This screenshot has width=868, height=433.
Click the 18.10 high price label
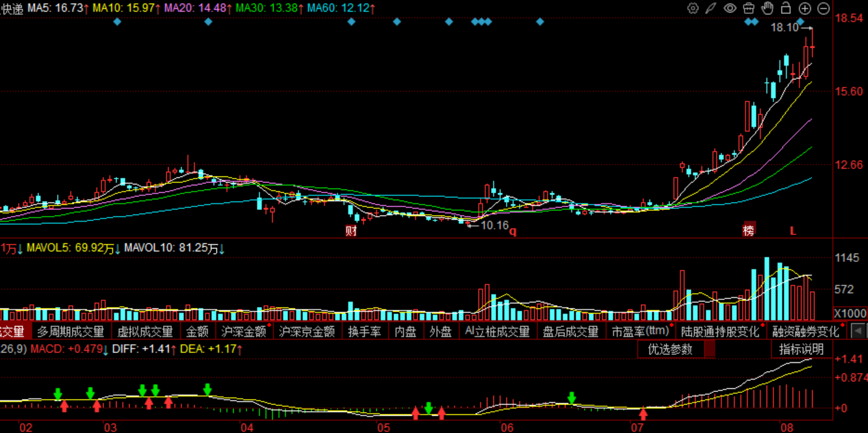click(784, 27)
